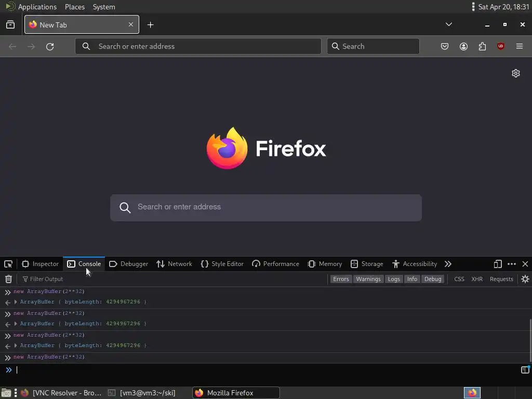Open devtools customize three-dot menu
The height and width of the screenshot is (399, 532).
(x=512, y=264)
